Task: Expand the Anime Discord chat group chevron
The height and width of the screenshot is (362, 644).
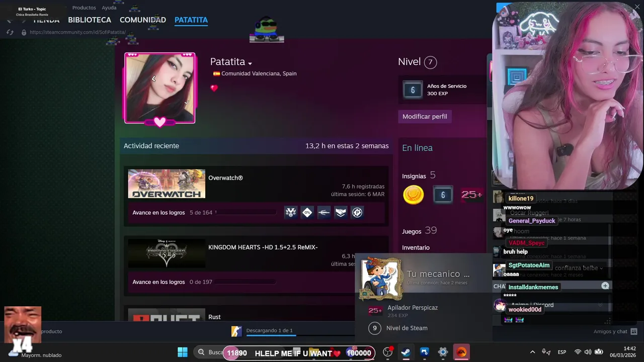Action: tap(600, 305)
